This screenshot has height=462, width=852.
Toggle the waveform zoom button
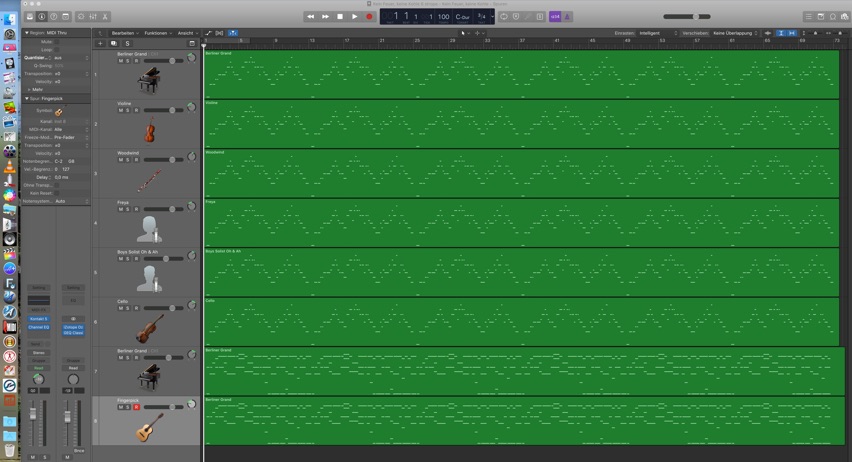[x=768, y=33]
